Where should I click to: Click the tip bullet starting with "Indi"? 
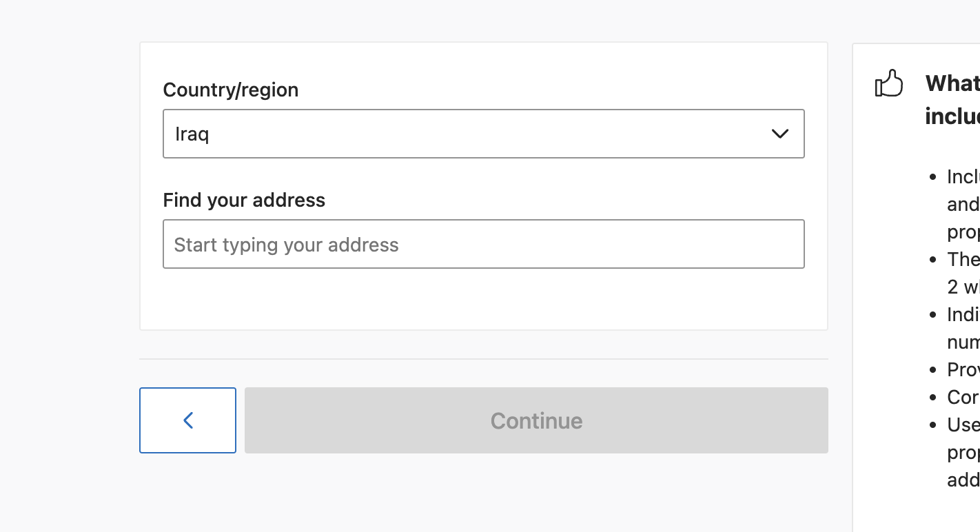pyautogui.click(x=963, y=314)
